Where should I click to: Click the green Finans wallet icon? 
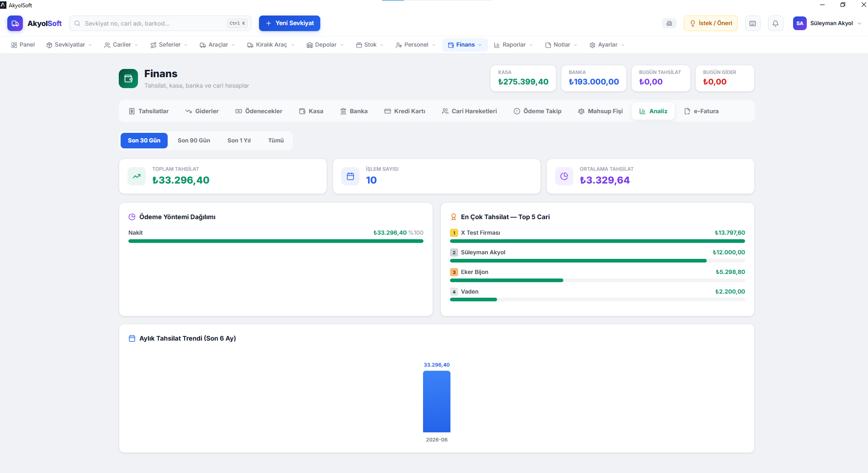[x=128, y=79]
